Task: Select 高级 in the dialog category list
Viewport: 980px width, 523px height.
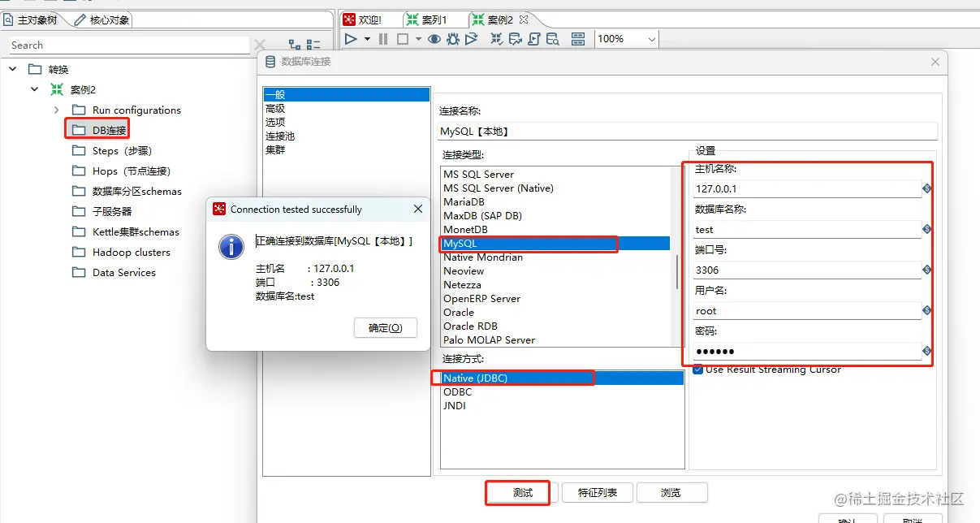Action: pos(347,108)
